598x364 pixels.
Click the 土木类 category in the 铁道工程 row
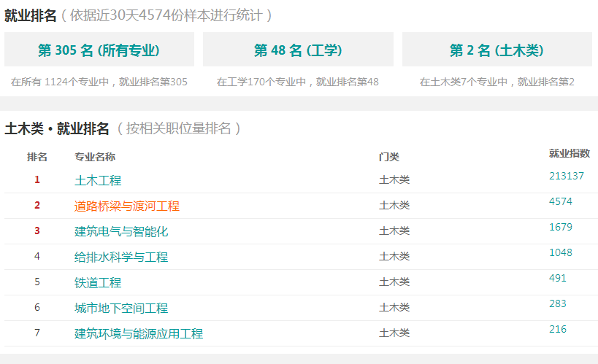click(x=394, y=282)
